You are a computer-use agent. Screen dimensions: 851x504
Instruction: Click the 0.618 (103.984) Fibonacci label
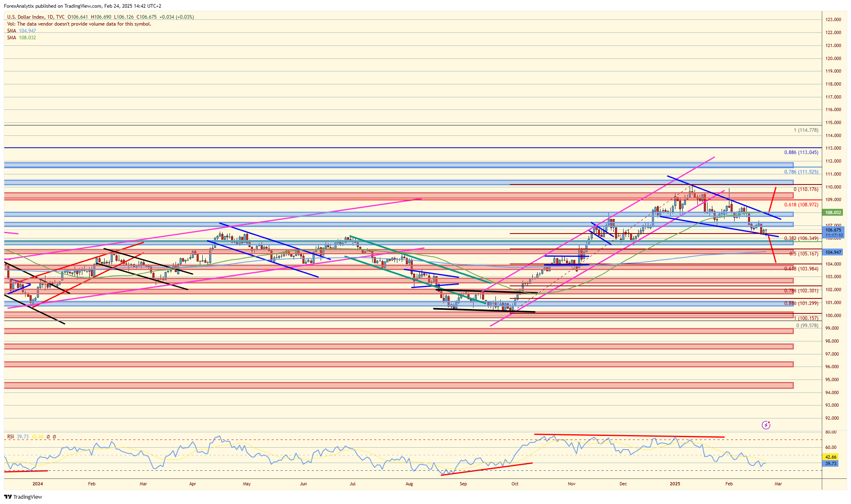801,269
